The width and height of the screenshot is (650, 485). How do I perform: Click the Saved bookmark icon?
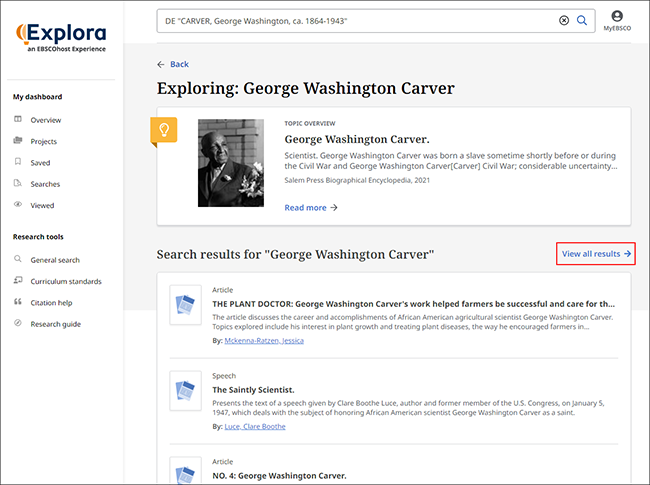(18, 161)
